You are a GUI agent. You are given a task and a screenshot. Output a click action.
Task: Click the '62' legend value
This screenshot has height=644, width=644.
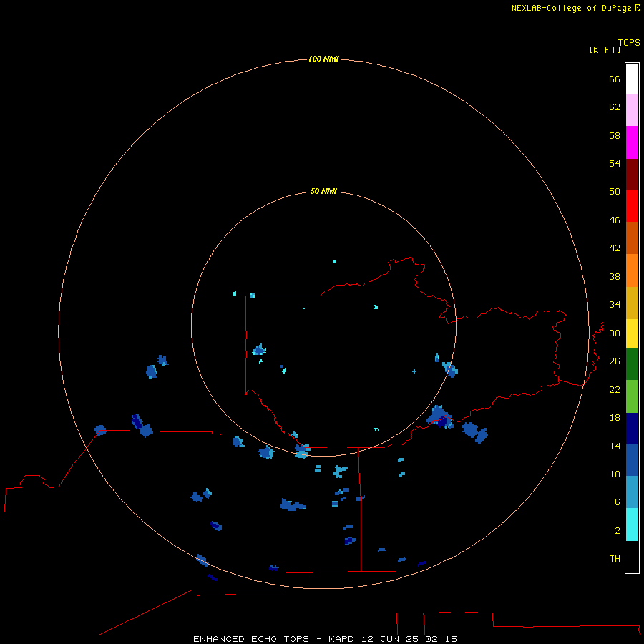point(615,107)
